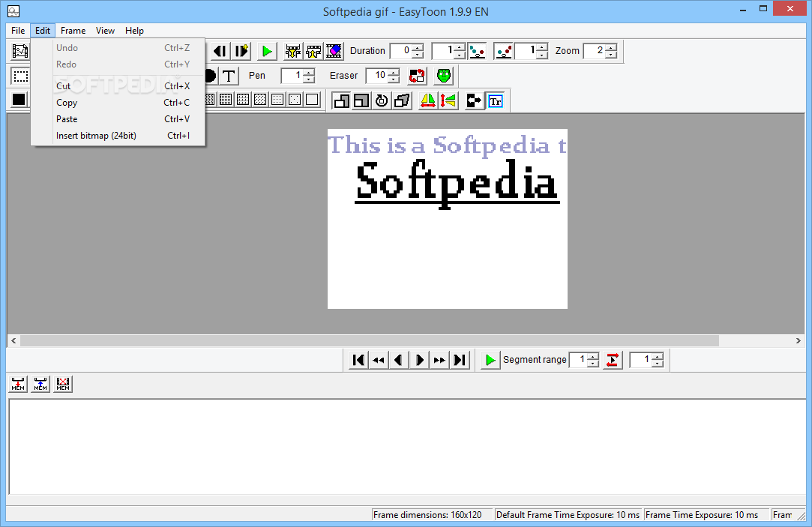This screenshot has height=527, width=812.
Task: Click the shrink selection icon
Action: pos(361,101)
